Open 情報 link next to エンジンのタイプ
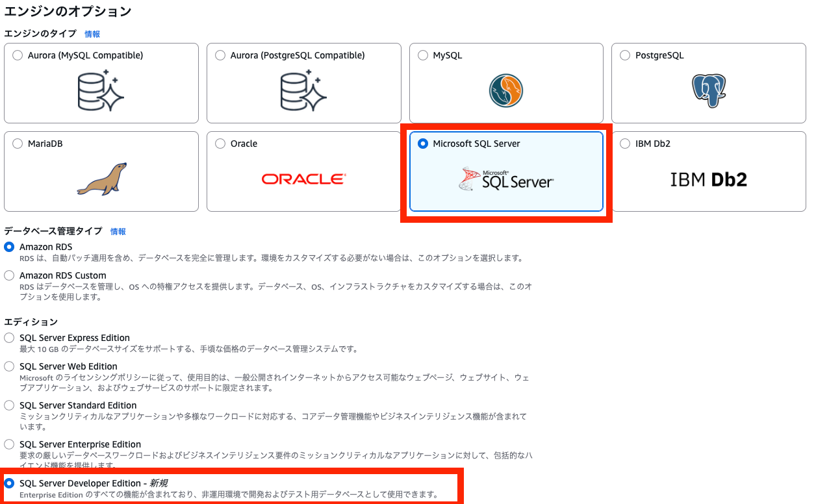 click(x=92, y=34)
